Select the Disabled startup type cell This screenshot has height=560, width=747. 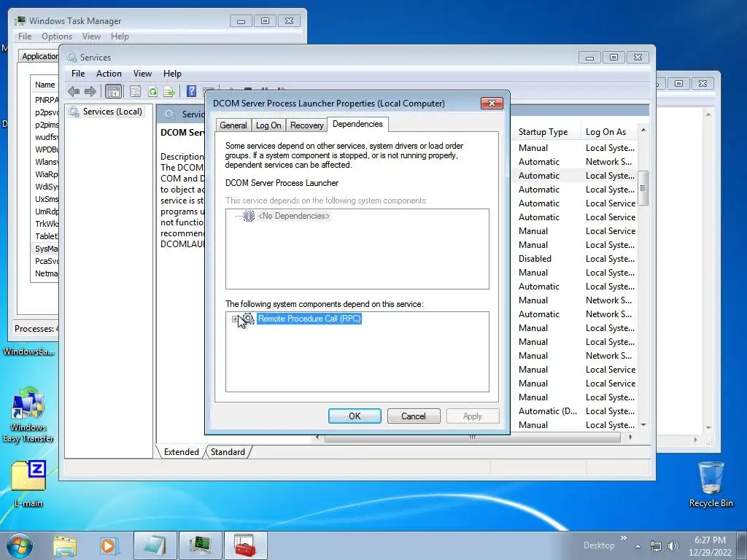535,259
